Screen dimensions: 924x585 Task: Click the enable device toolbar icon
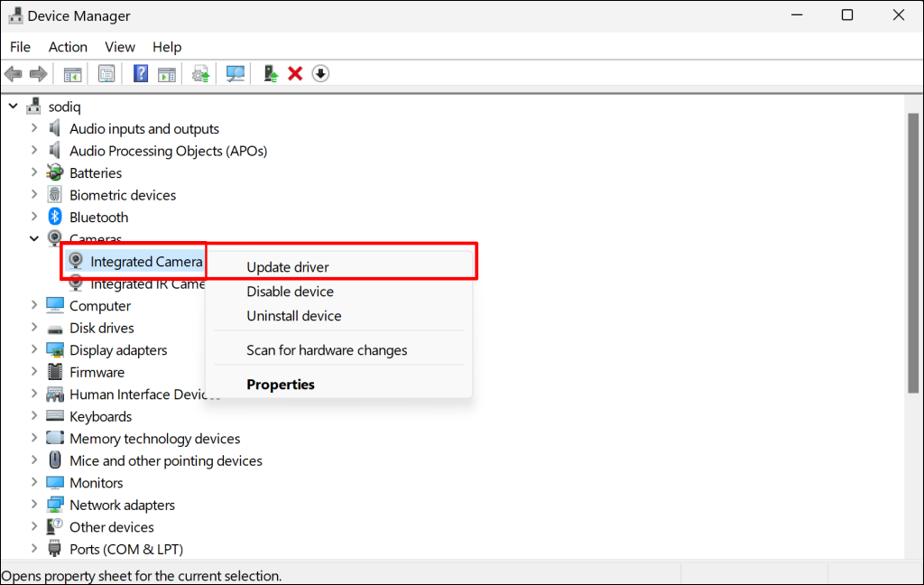[x=271, y=74]
